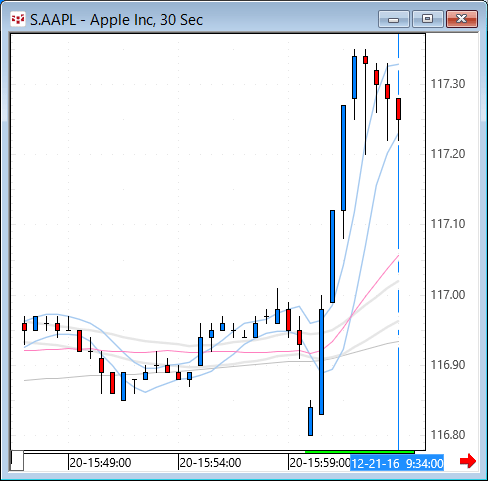Click the 20-15:54:00 time axis label

point(210,463)
